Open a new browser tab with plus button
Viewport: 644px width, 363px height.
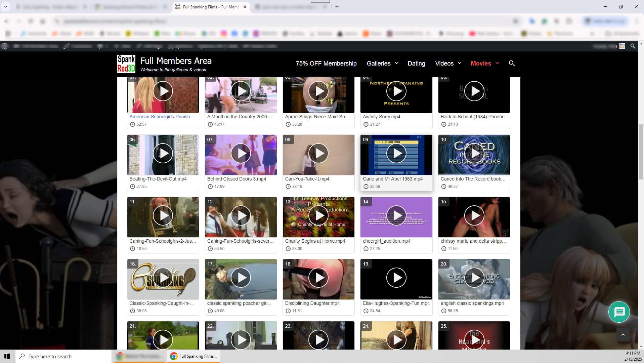tap(337, 7)
